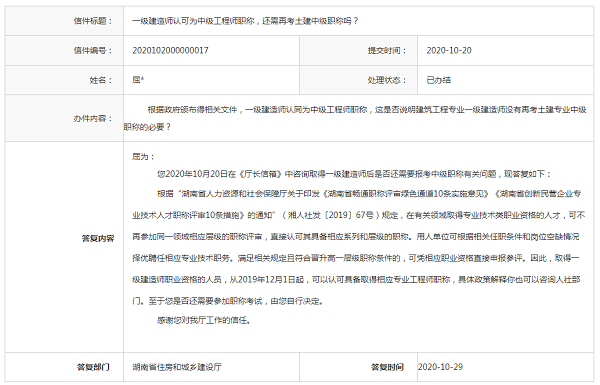Image resolution: width=600 pixels, height=385 pixels.
Task: Select the department '湖南省住房和城乡建设厅'
Action: pyautogui.click(x=177, y=367)
